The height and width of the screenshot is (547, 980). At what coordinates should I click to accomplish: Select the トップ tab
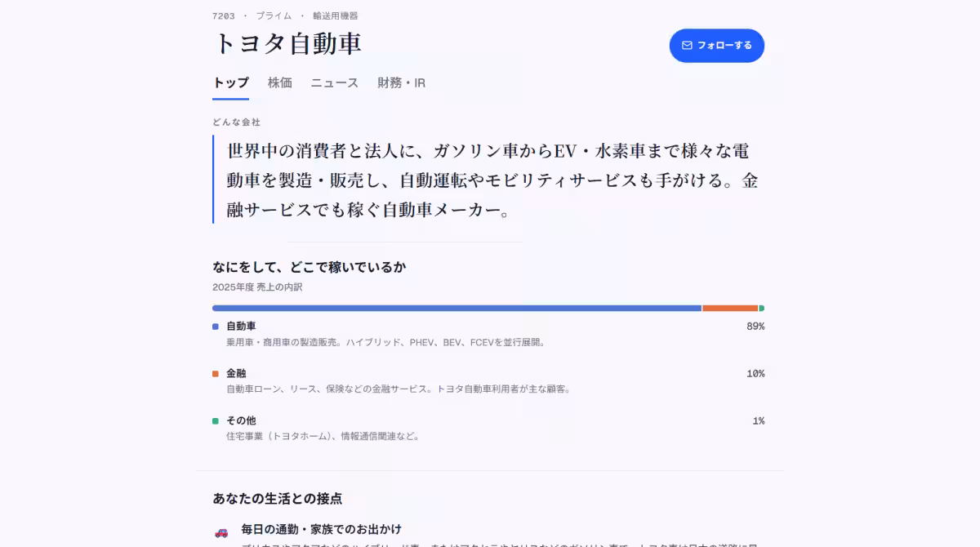tap(230, 82)
